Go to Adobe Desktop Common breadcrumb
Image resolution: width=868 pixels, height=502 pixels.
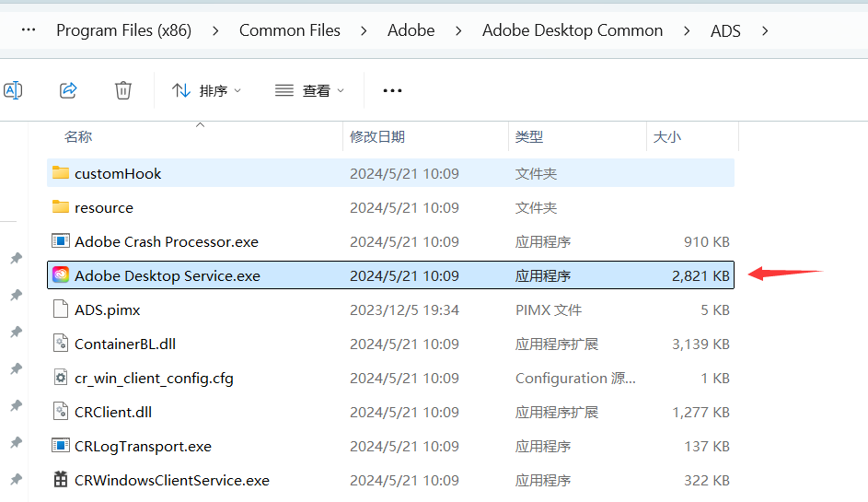point(573,30)
